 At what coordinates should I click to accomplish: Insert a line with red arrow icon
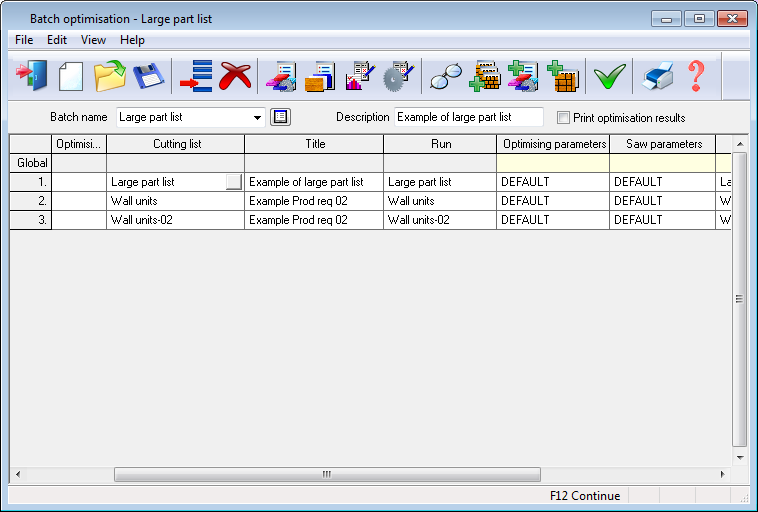[196, 76]
